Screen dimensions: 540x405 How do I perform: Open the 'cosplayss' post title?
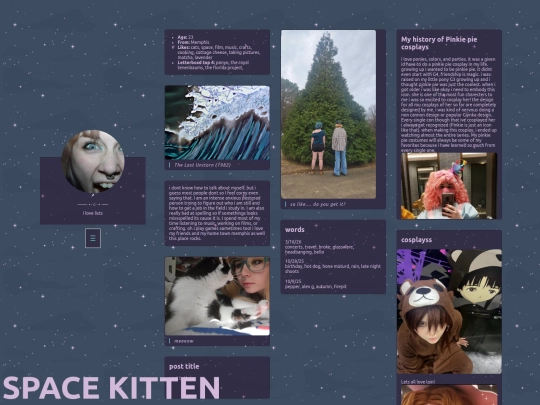tap(416, 240)
